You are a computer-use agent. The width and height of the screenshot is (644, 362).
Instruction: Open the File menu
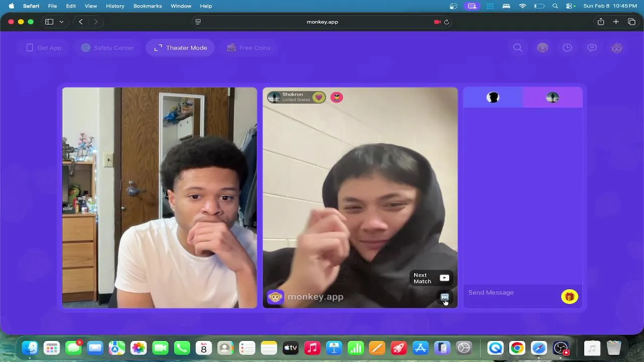[x=52, y=6]
